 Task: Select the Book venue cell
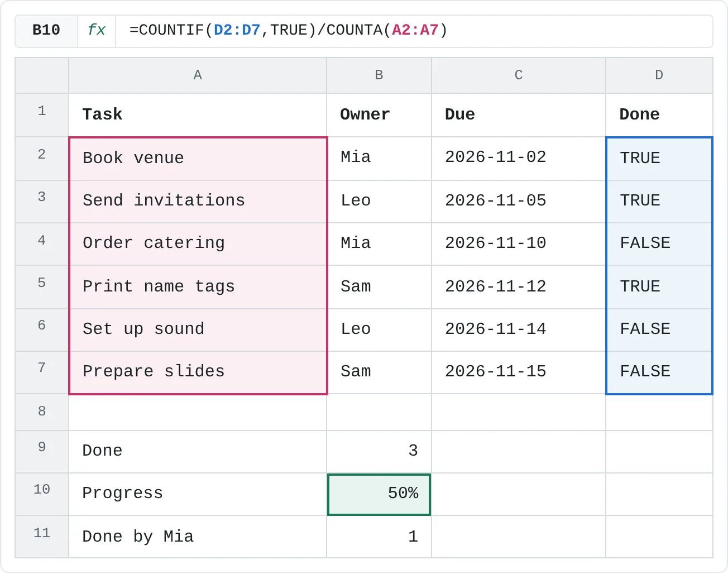click(198, 159)
